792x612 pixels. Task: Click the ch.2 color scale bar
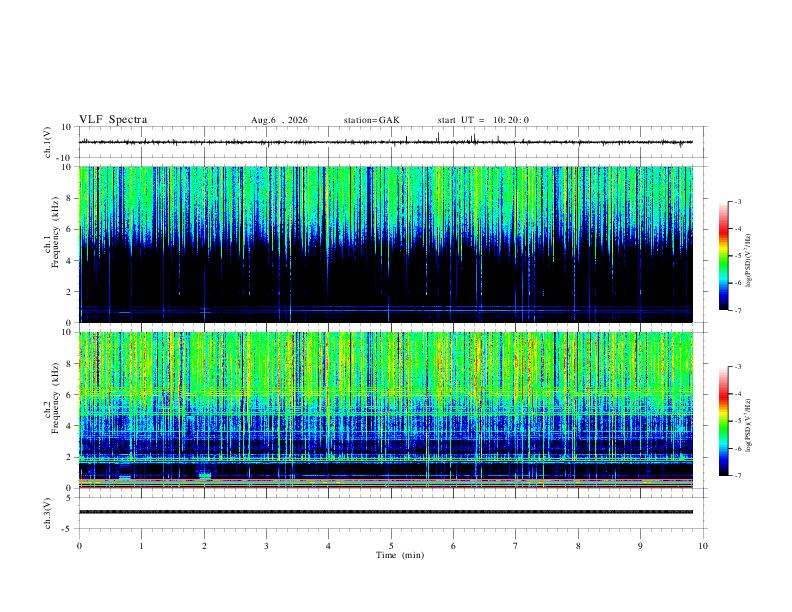723,421
